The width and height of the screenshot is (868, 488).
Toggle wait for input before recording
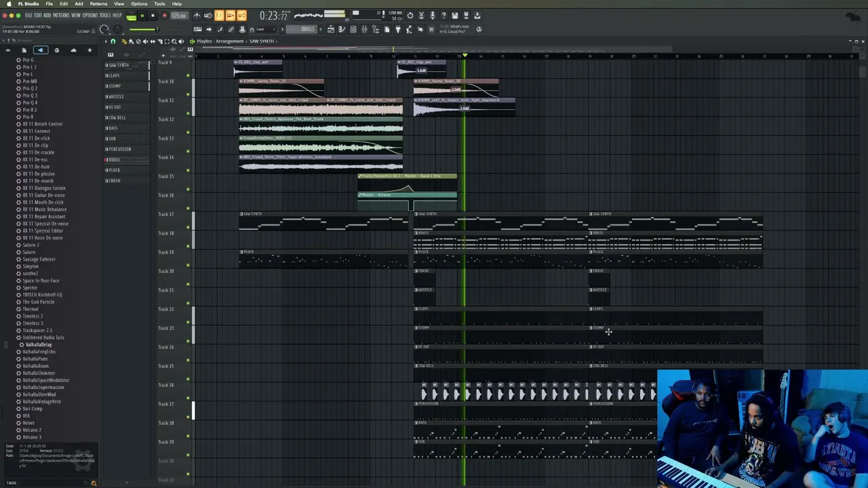click(x=208, y=16)
